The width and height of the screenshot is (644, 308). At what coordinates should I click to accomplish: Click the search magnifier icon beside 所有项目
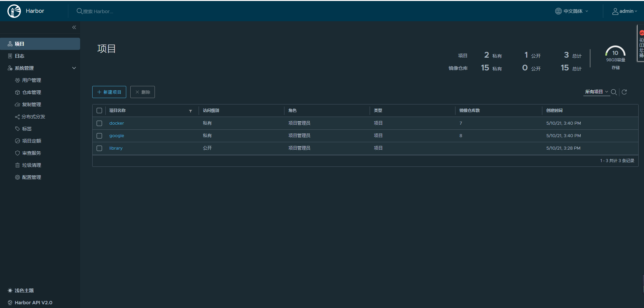tap(614, 92)
